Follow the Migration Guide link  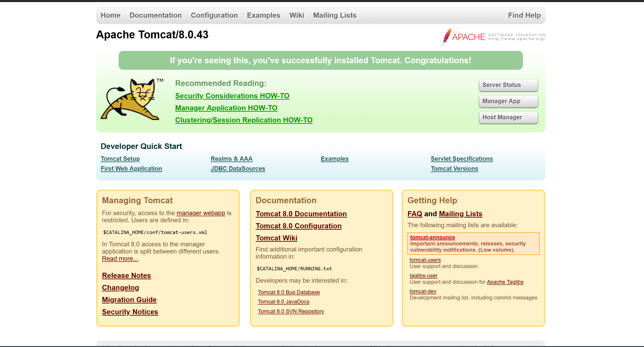pyautogui.click(x=129, y=300)
